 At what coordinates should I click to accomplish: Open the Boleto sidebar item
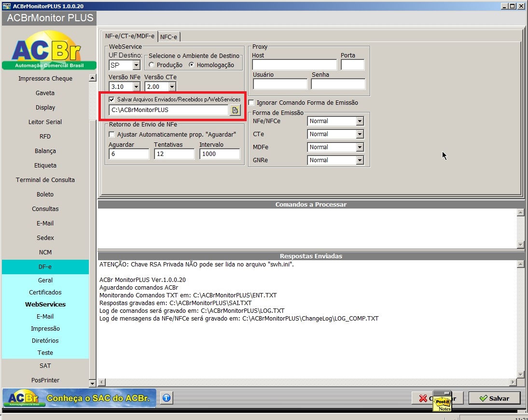pos(45,195)
